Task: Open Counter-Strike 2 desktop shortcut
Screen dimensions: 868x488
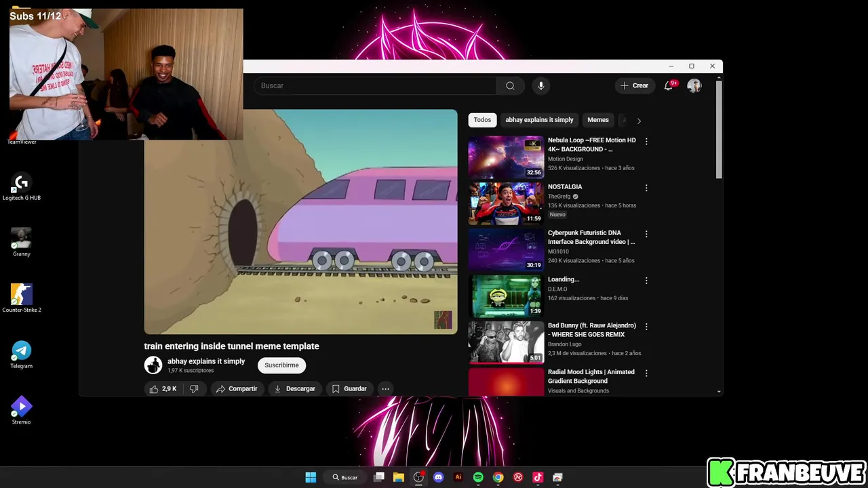Action: pos(22,298)
